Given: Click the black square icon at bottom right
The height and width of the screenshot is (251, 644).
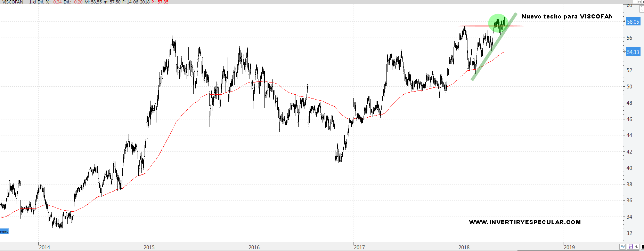Looking at the screenshot, I should coord(642,246).
